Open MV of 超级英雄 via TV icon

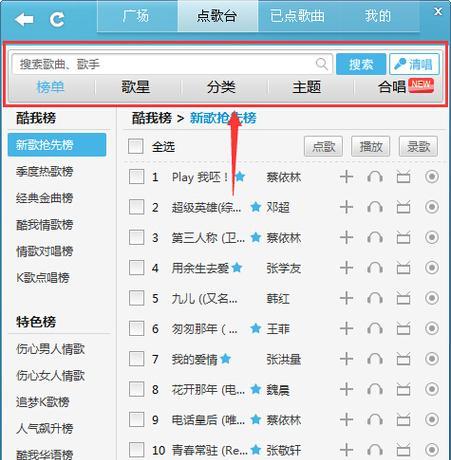[x=403, y=207]
